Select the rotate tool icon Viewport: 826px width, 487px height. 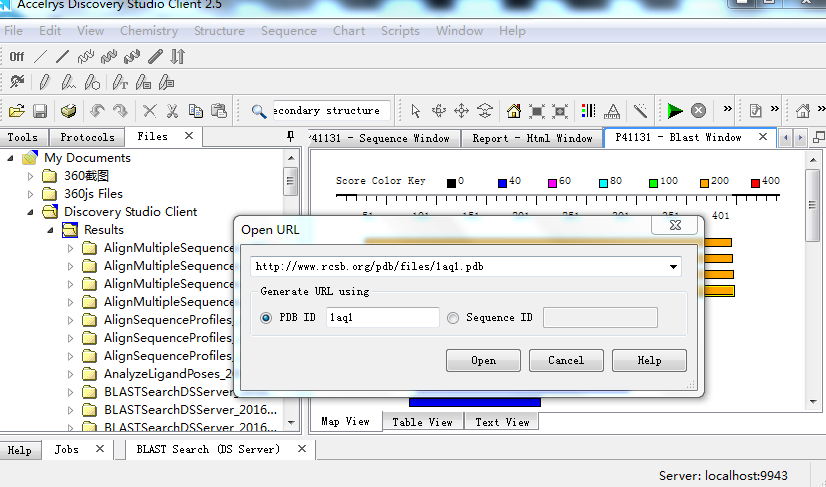pyautogui.click(x=438, y=111)
